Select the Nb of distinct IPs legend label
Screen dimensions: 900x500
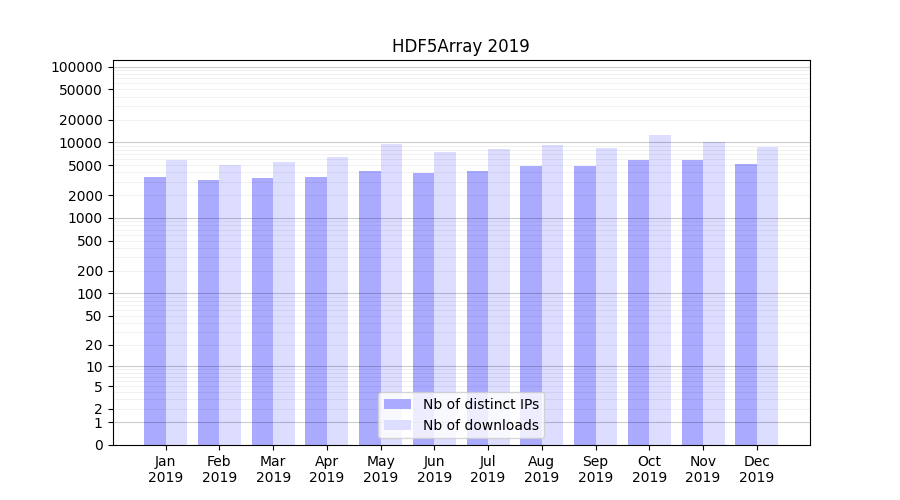[480, 404]
